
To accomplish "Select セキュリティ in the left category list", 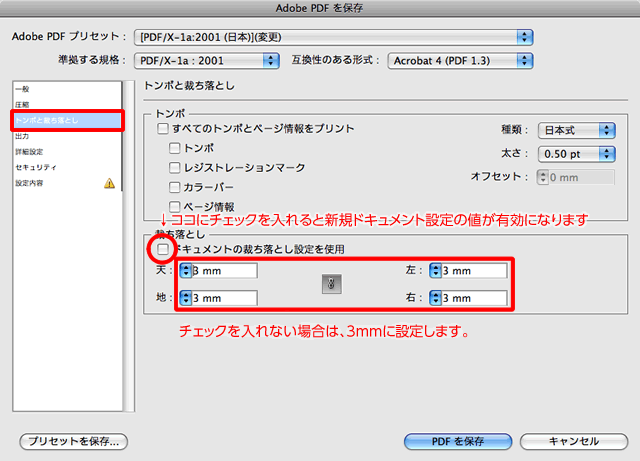I will (36, 167).
